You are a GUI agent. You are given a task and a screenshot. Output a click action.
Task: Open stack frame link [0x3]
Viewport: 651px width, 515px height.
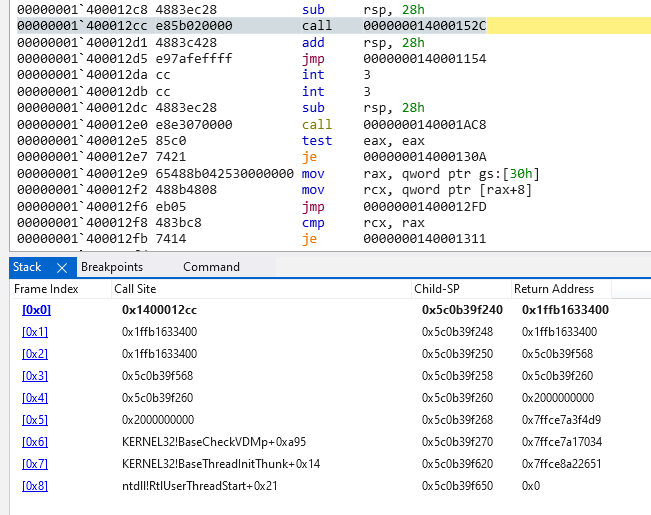[35, 376]
